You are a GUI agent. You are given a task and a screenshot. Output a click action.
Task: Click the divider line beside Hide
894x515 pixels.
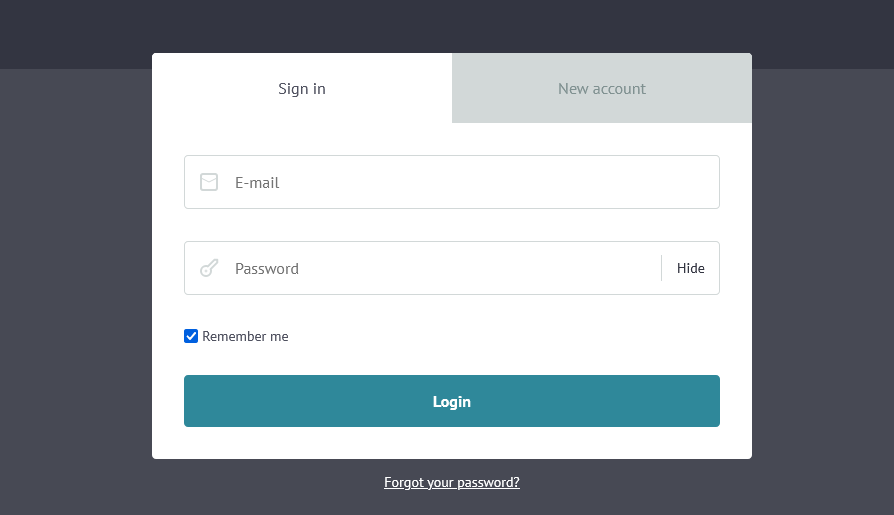pos(661,268)
